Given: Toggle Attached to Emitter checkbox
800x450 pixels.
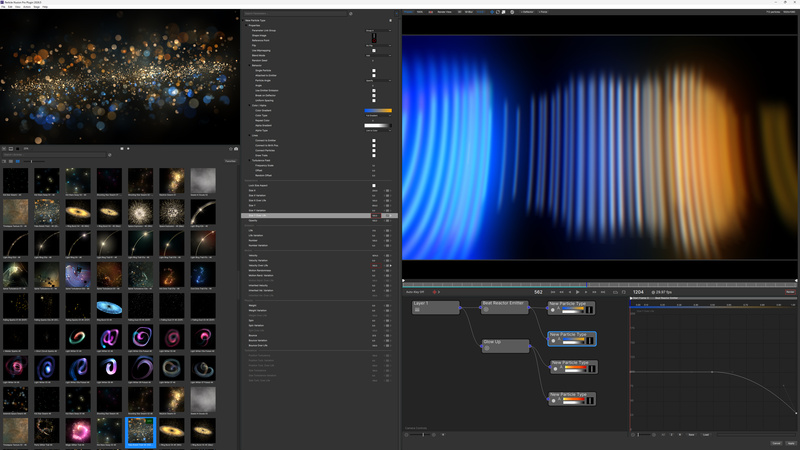Looking at the screenshot, I should (x=374, y=76).
